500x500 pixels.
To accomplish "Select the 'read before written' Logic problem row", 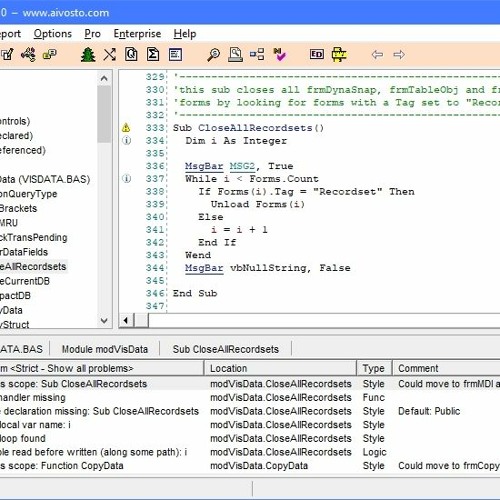I will tap(250, 452).
